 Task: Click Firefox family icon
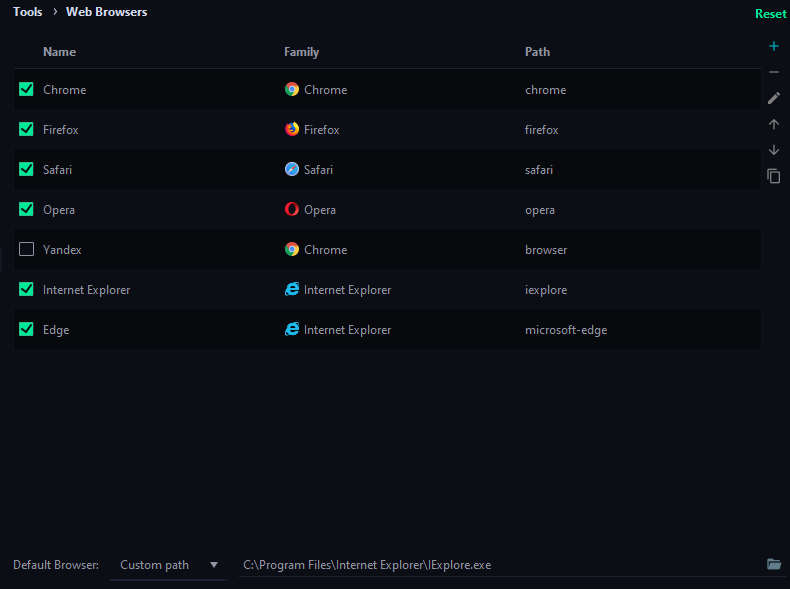pos(292,129)
